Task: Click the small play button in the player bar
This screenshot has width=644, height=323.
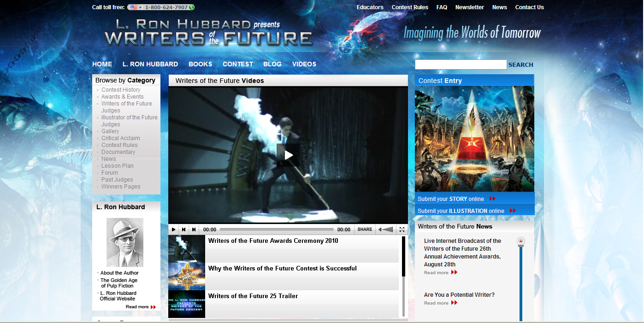Action: click(173, 229)
